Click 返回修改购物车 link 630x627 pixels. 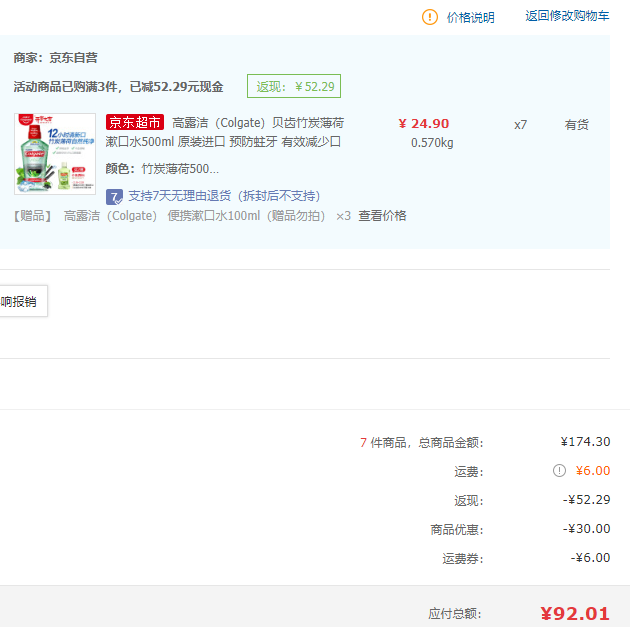click(x=567, y=16)
